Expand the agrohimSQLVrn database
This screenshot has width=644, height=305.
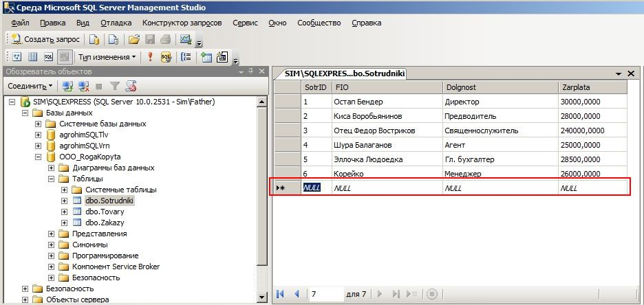39,146
